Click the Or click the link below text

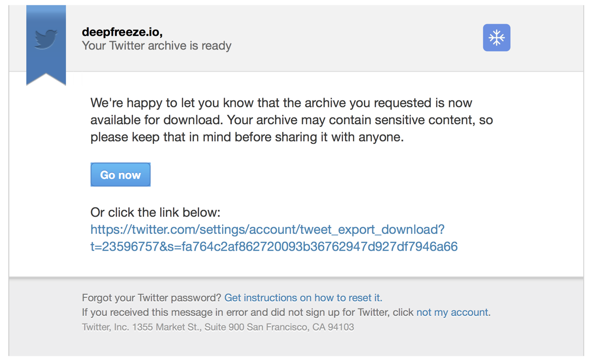(155, 212)
